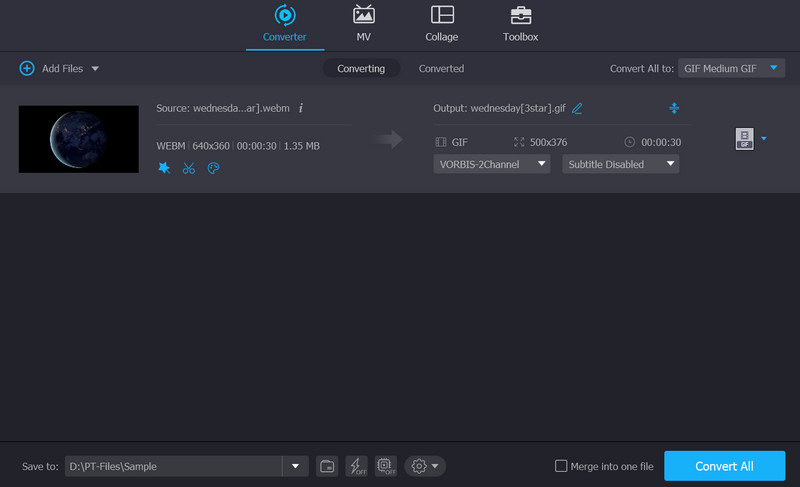Click the GIF output format icon
This screenshot has width=800, height=487.
(x=743, y=139)
